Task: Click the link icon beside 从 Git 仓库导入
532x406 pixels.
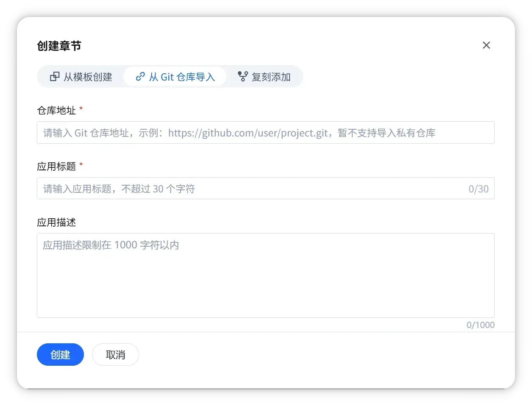Action: click(x=140, y=77)
